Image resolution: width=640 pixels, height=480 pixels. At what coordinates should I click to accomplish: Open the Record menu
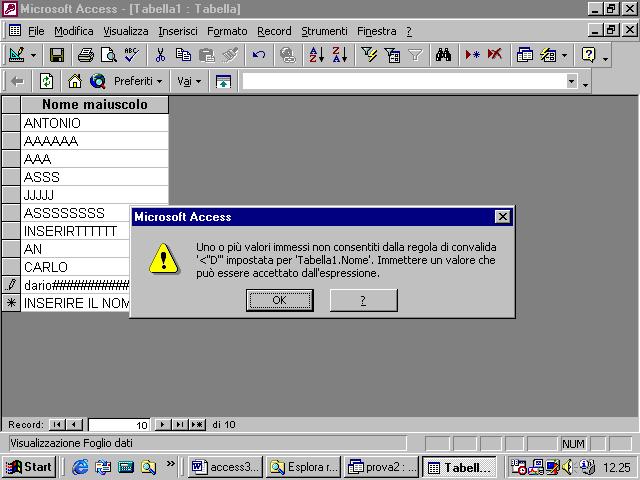[x=274, y=31]
